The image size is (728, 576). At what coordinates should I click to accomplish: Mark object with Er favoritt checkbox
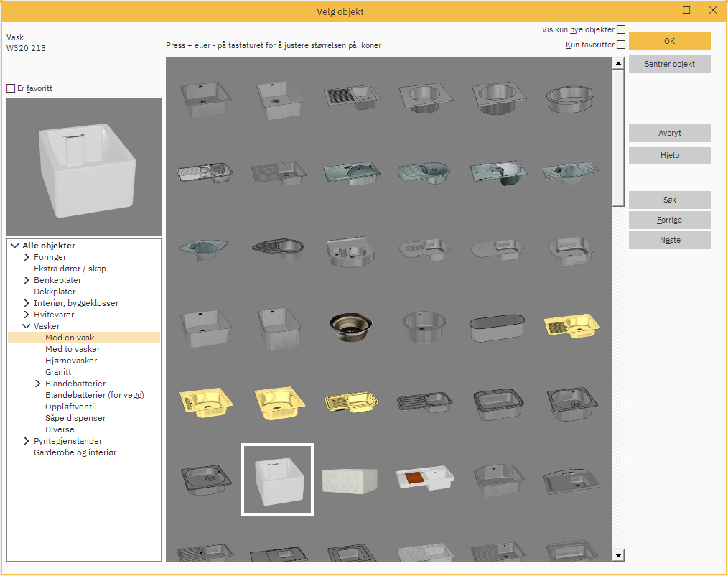click(11, 89)
